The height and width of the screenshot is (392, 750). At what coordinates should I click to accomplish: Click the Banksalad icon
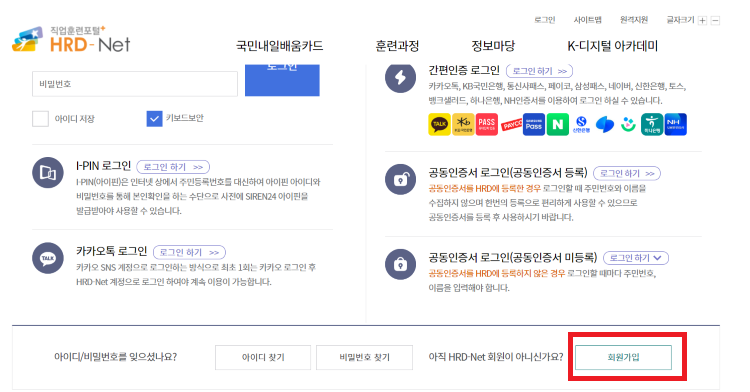[x=628, y=125]
